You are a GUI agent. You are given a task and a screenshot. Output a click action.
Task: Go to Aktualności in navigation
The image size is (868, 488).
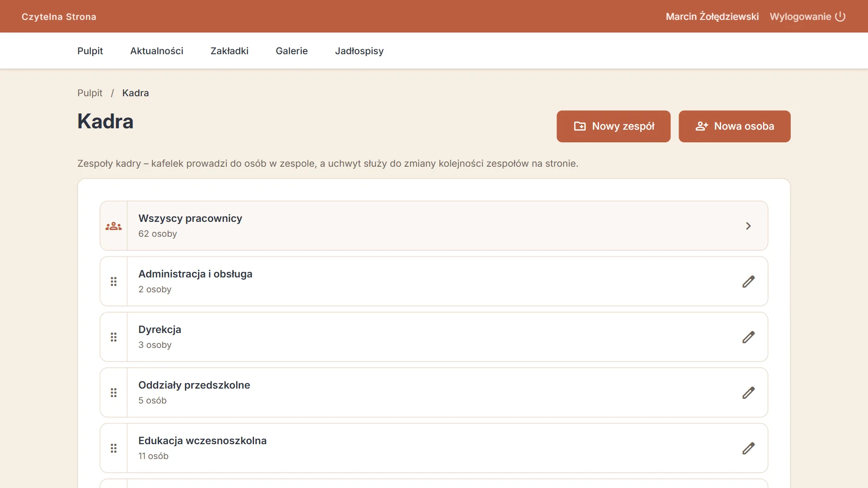[156, 51]
